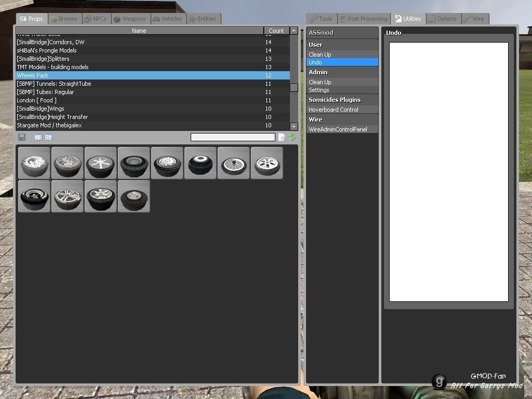This screenshot has height=399, width=532.
Task: Click the ASSmod category header
Action: [x=342, y=33]
